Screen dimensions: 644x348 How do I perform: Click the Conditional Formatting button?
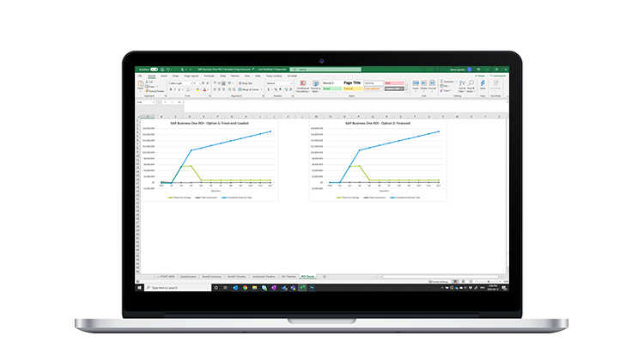[x=303, y=87]
